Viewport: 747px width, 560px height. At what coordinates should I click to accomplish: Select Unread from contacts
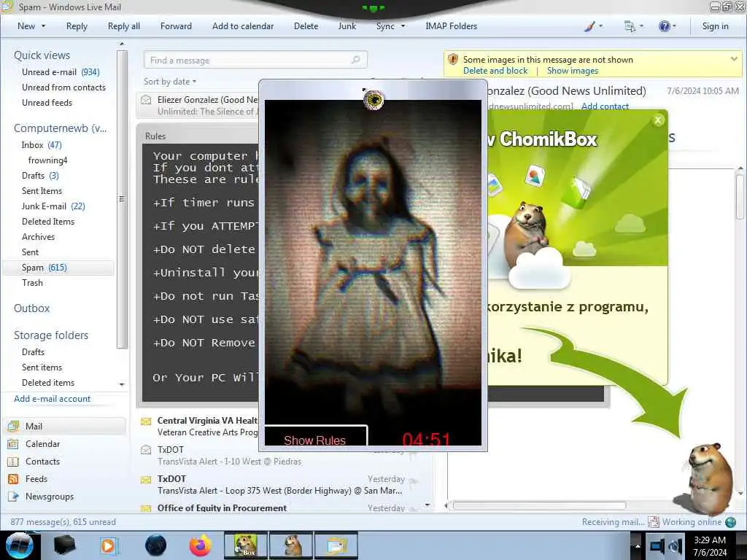63,87
